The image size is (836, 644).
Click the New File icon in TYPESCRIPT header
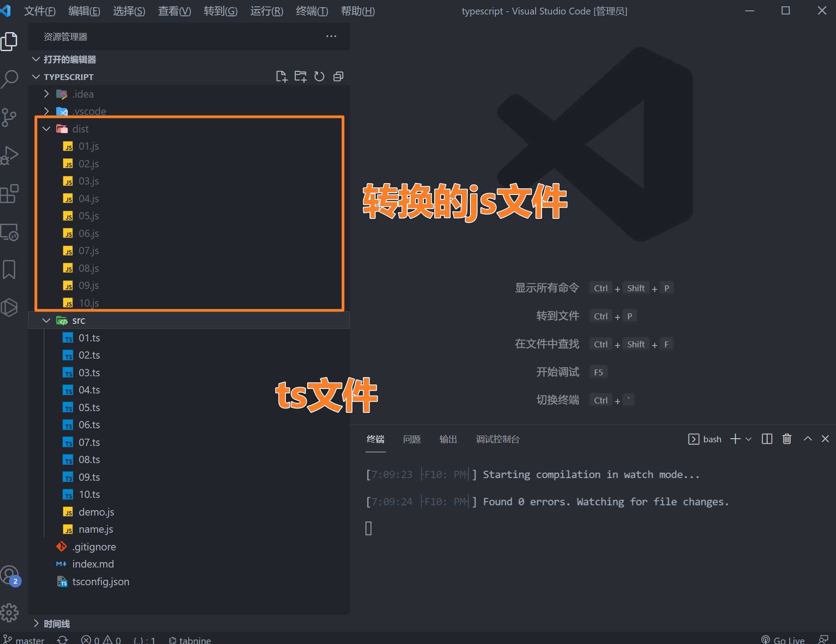[281, 76]
